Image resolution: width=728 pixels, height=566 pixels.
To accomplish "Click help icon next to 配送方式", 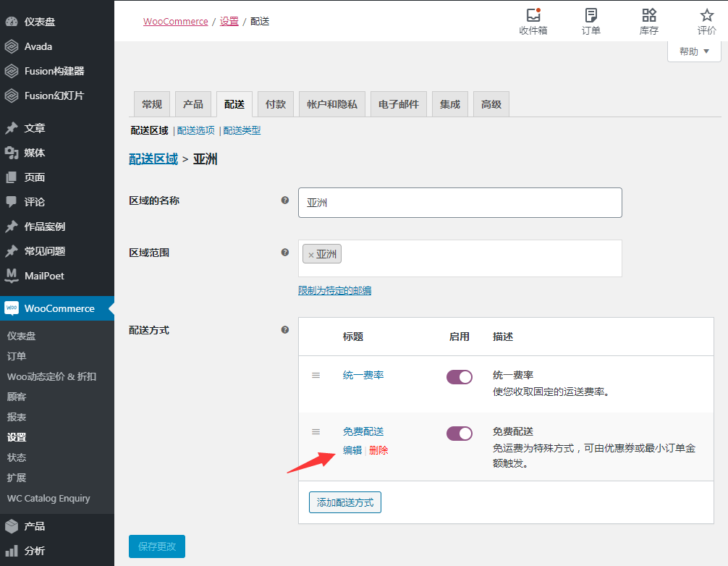I will pos(285,329).
